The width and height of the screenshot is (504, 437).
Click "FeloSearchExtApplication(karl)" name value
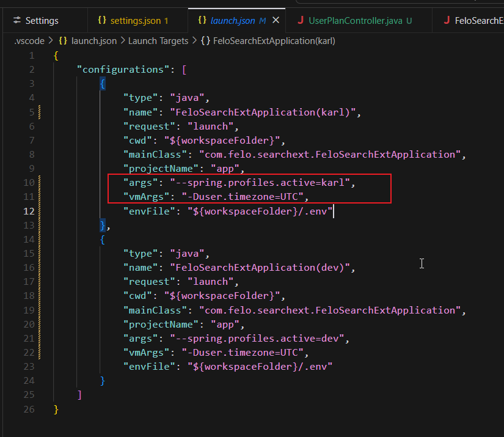263,112
